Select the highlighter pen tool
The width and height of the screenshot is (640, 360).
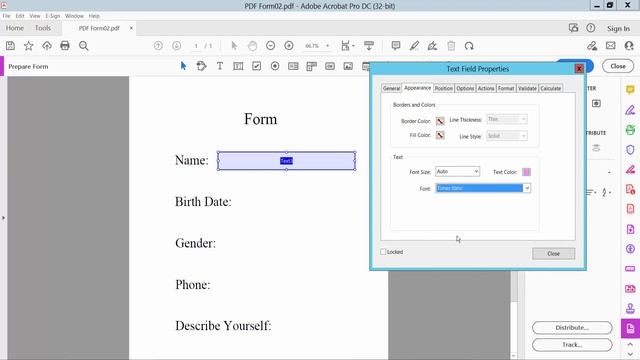(x=414, y=46)
